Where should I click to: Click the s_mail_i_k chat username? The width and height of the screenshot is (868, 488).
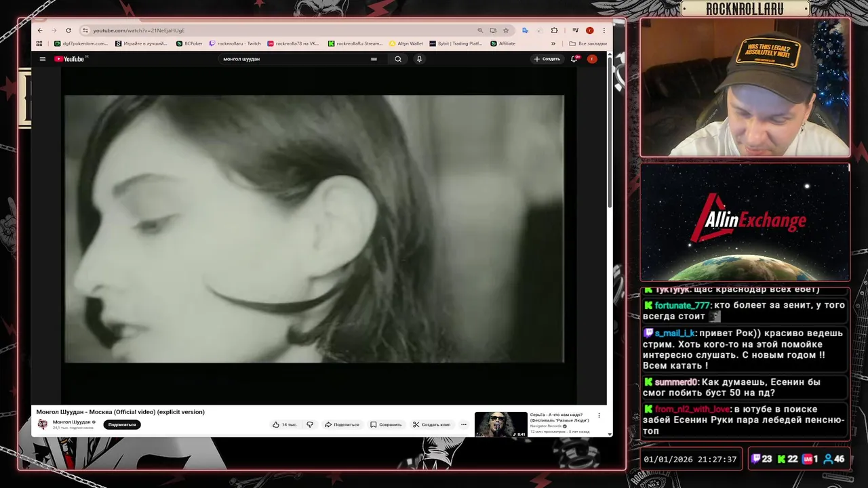click(x=675, y=333)
